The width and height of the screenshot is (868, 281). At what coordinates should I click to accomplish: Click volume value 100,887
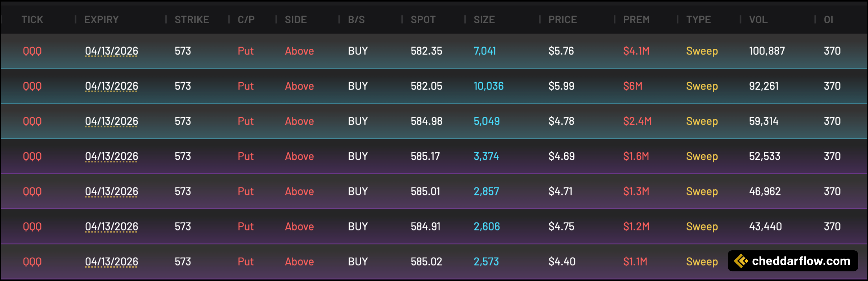(767, 51)
